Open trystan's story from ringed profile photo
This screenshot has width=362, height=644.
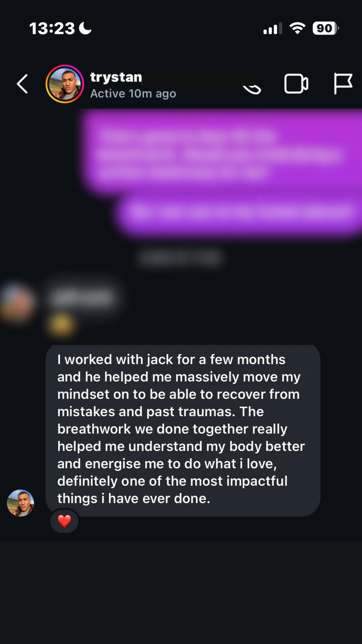pyautogui.click(x=65, y=84)
